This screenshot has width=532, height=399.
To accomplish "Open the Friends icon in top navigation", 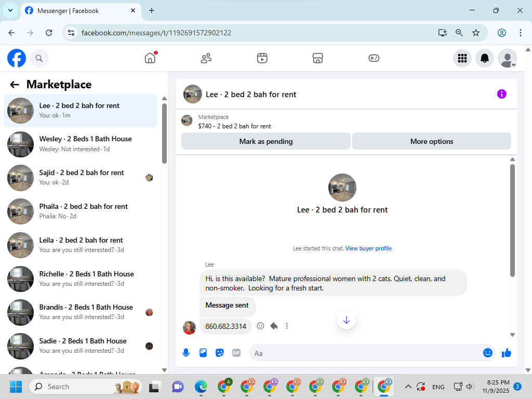I will pyautogui.click(x=206, y=58).
